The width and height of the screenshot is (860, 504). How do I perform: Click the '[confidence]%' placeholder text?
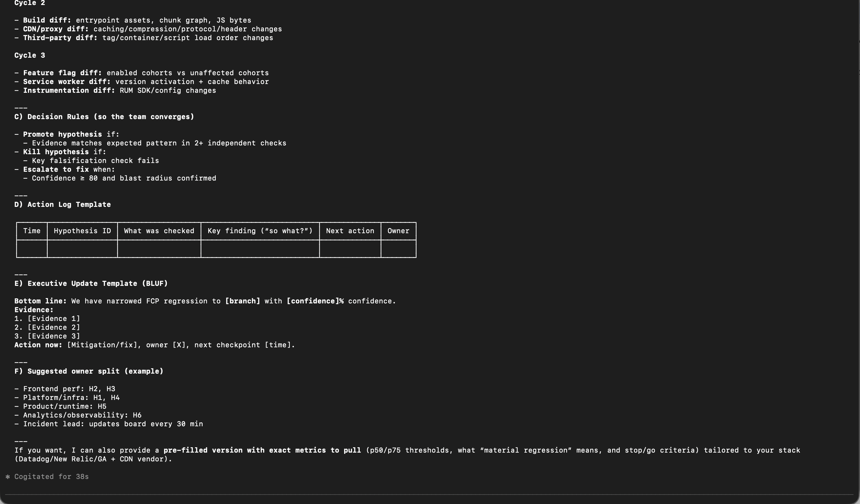click(315, 301)
